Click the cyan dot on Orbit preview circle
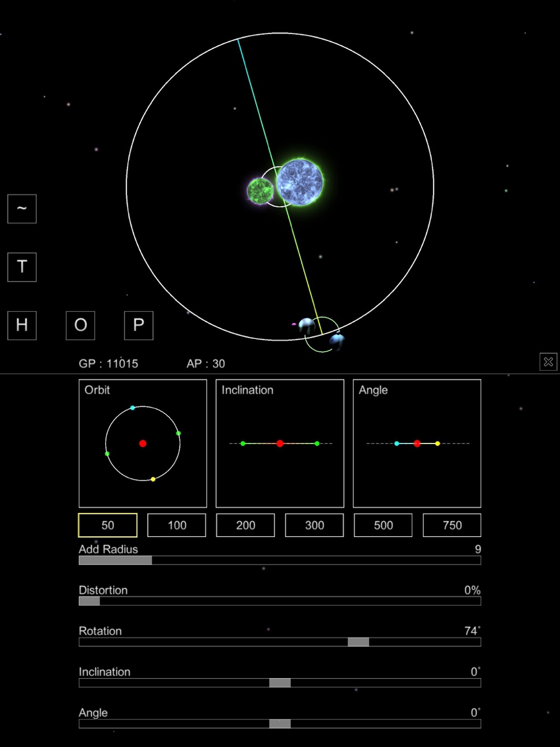The height and width of the screenshot is (747, 560). (x=132, y=408)
